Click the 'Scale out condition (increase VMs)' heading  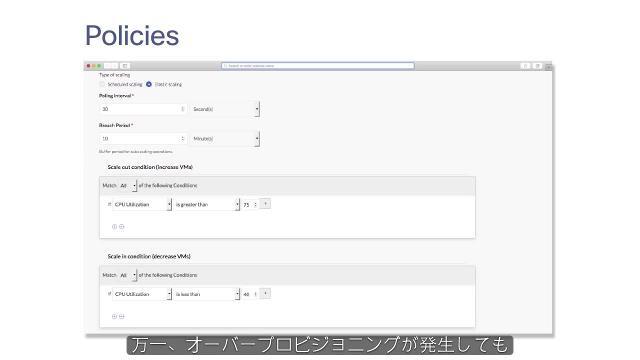coord(150,167)
